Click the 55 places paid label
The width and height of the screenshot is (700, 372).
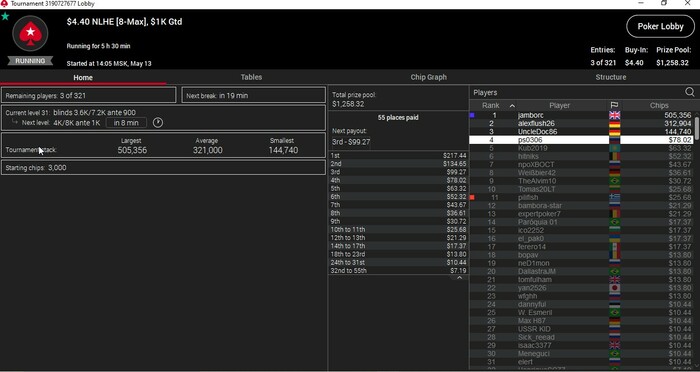click(398, 117)
